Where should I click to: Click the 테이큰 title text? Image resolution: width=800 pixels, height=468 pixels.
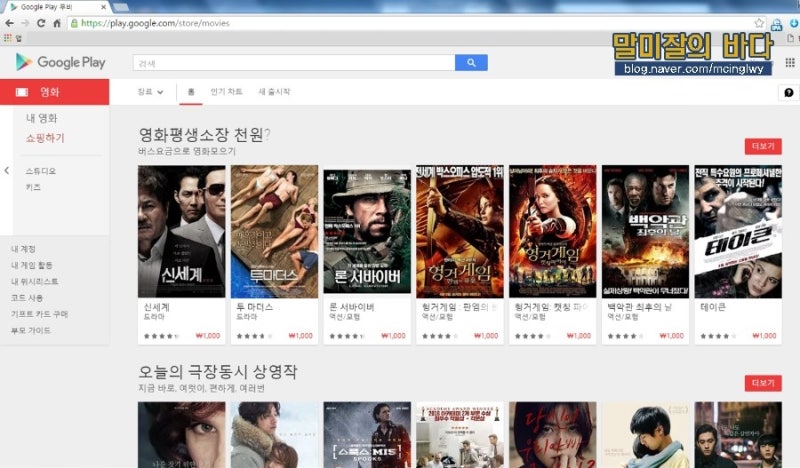pyautogui.click(x=713, y=307)
